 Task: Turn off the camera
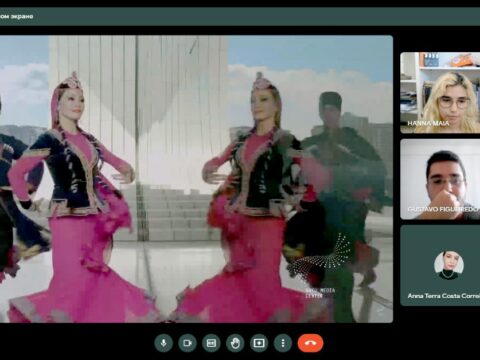pyautogui.click(x=187, y=343)
